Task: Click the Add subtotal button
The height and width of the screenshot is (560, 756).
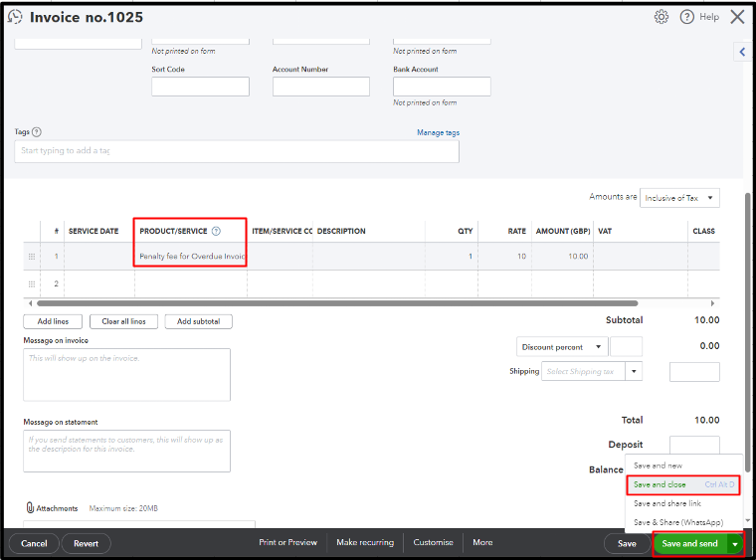Action: (198, 321)
